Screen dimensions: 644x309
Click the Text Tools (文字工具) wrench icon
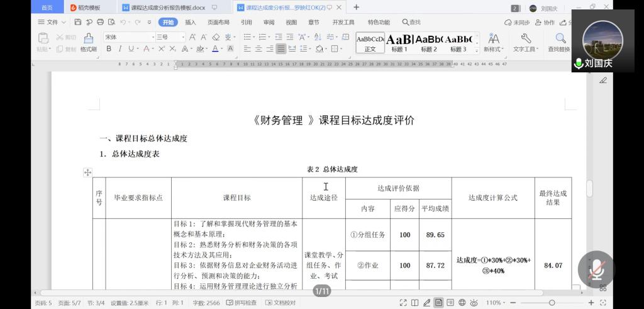click(x=525, y=42)
